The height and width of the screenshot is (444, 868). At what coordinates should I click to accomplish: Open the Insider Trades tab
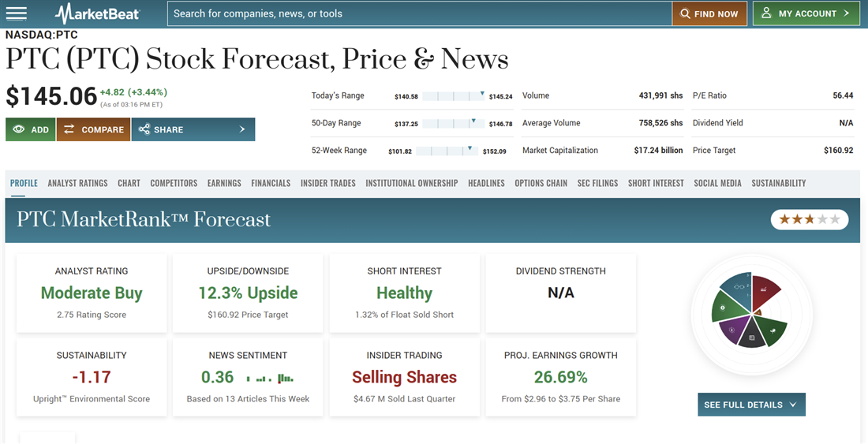pos(327,183)
